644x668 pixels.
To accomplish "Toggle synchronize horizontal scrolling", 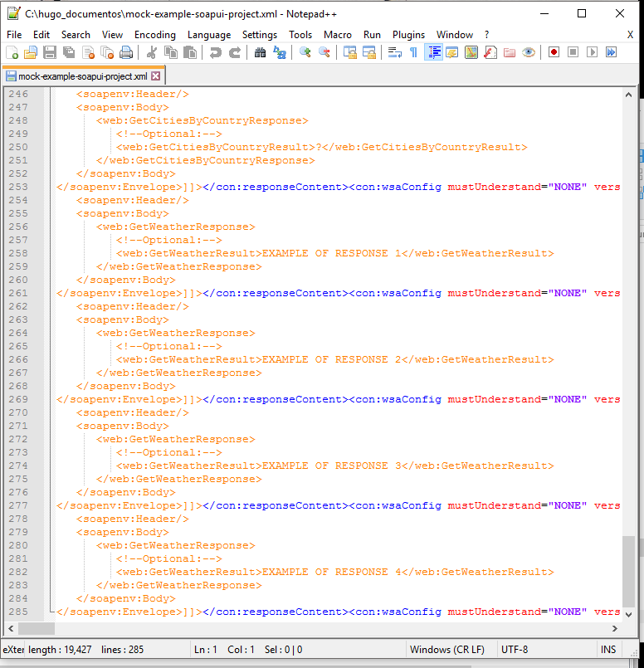I will (368, 52).
